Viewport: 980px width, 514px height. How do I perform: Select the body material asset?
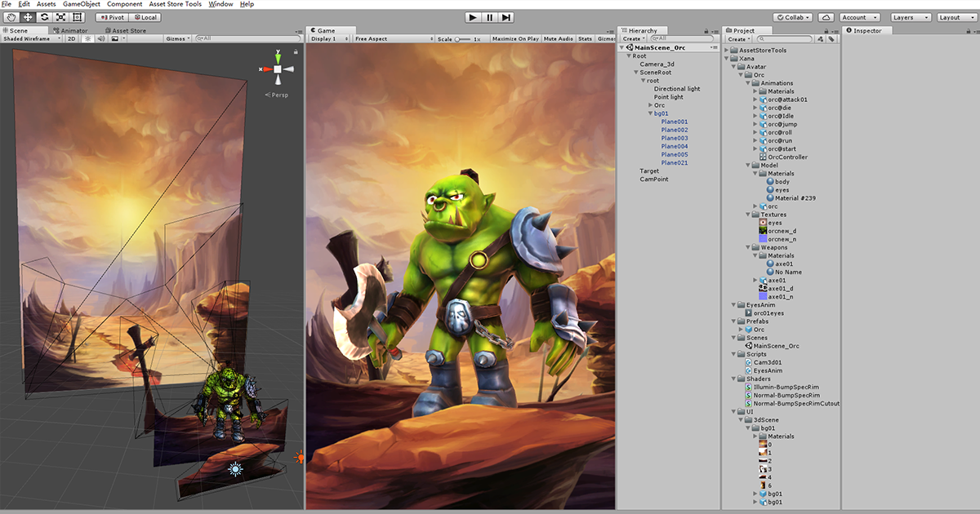(x=777, y=182)
